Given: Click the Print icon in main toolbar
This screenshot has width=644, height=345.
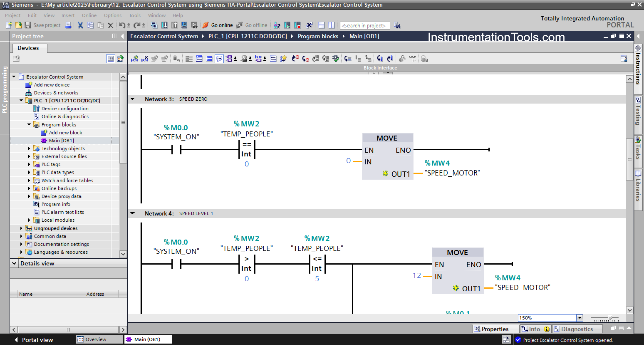Looking at the screenshot, I should point(68,25).
